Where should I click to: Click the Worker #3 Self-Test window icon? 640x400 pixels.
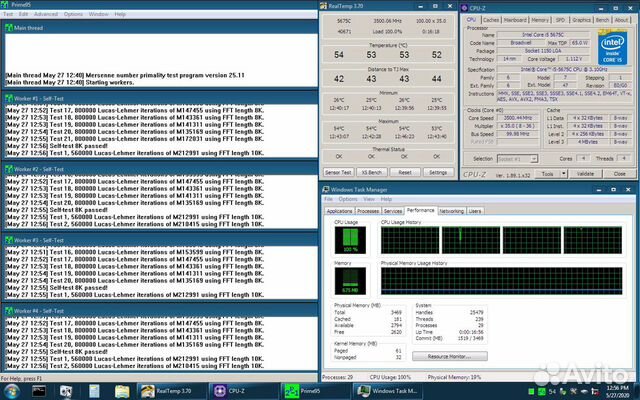(x=9, y=240)
